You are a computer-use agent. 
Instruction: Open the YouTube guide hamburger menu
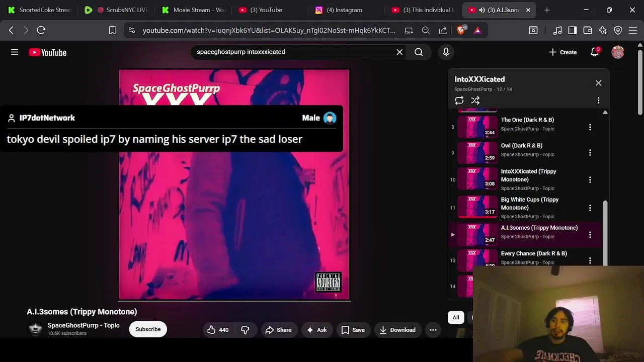(15, 52)
